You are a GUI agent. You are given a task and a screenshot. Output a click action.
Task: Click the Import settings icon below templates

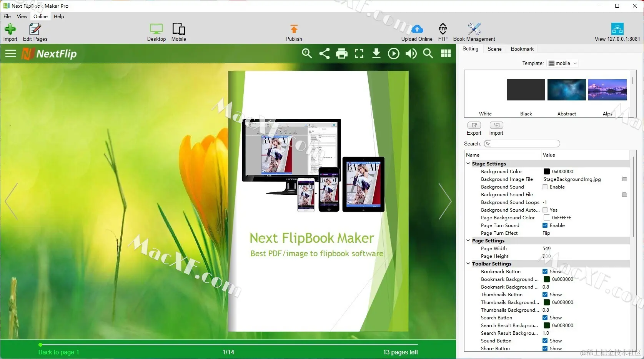click(496, 125)
